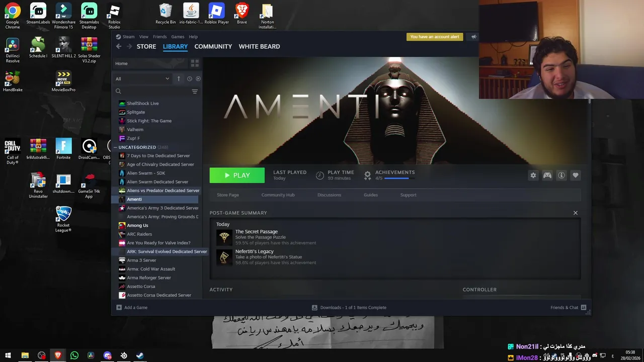Close the Post-Game Summary panel
The width and height of the screenshot is (644, 362).
tap(576, 213)
